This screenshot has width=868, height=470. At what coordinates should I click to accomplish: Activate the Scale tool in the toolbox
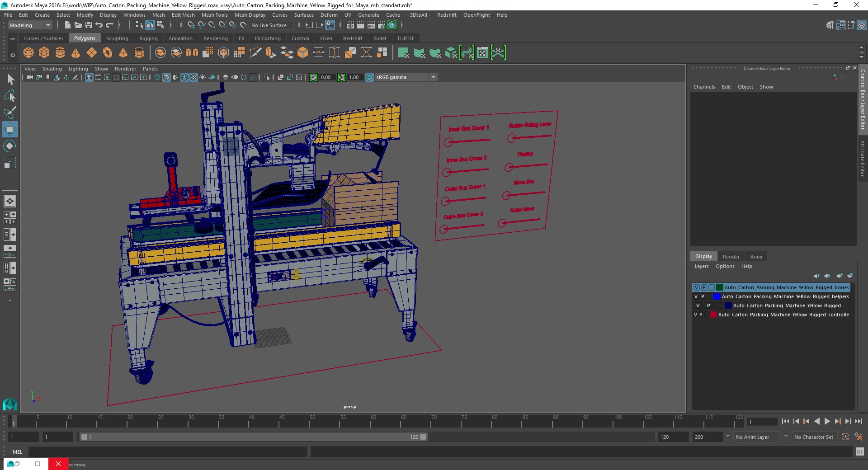(10, 163)
